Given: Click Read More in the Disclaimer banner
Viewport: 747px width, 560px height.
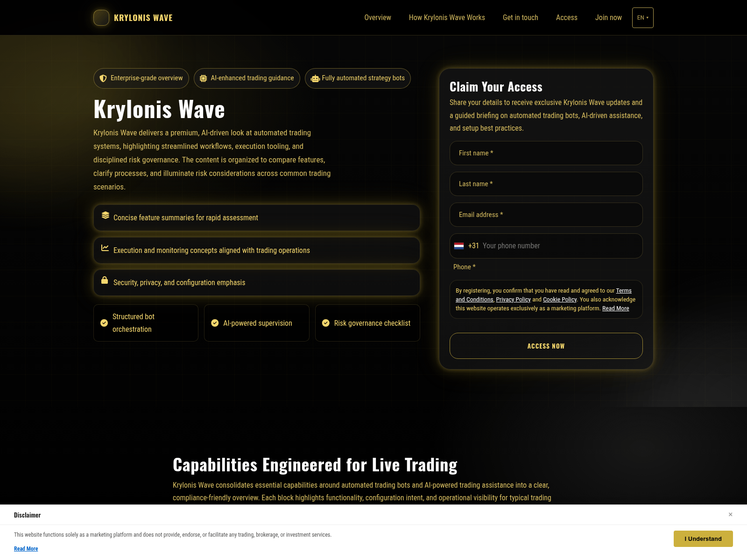Looking at the screenshot, I should click(x=26, y=549).
